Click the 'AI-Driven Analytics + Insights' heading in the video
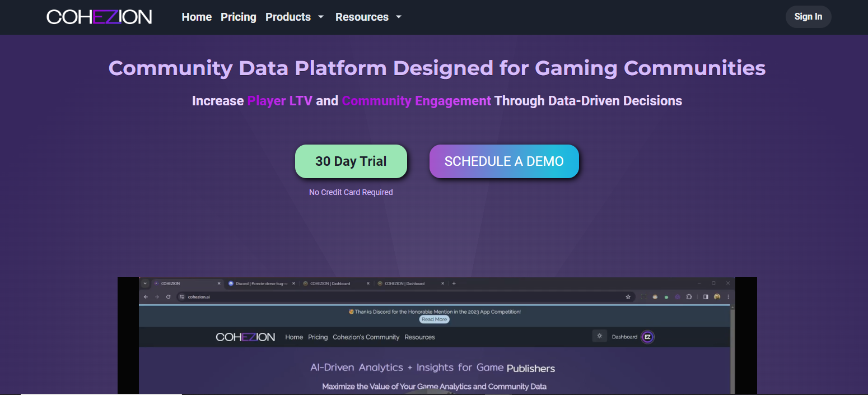 [433, 368]
